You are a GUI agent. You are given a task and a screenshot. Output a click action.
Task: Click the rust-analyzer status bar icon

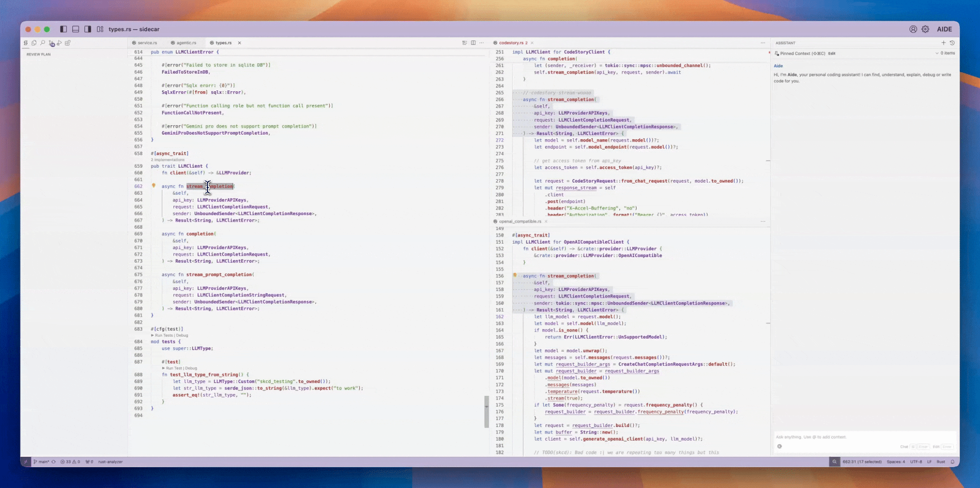click(110, 462)
